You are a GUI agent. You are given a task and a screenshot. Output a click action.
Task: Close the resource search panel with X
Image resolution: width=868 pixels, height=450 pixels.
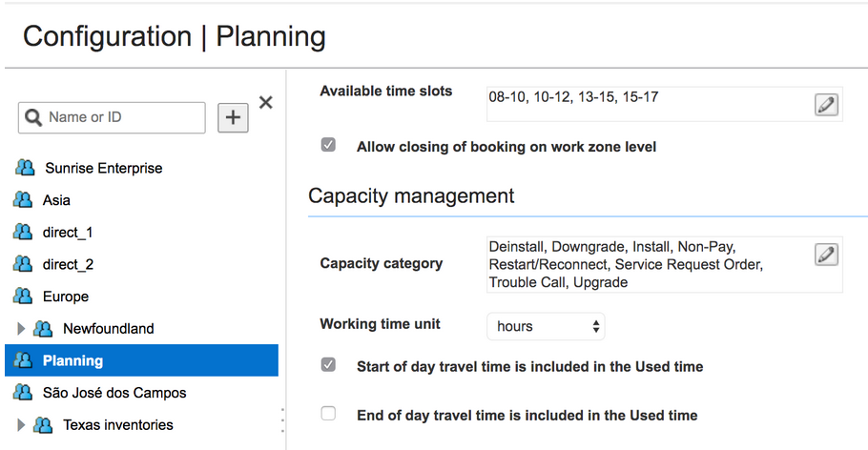click(x=266, y=103)
